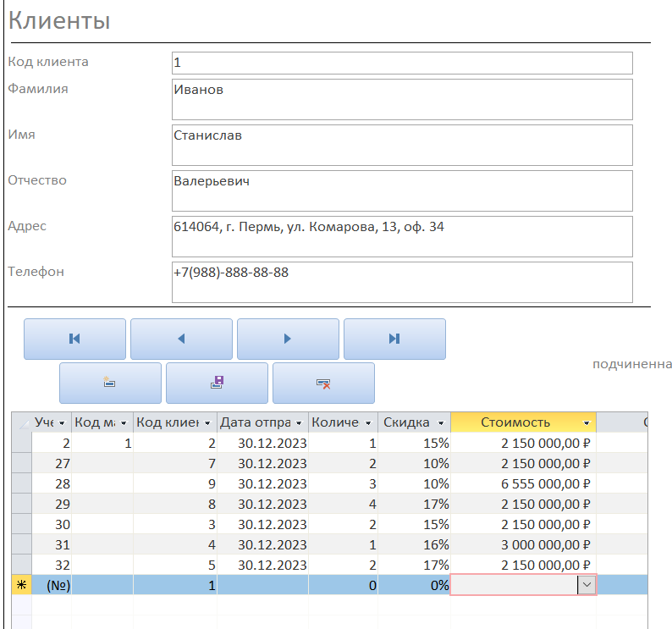Click client code 9 in record 28
The height and width of the screenshot is (629, 672).
coord(175,483)
